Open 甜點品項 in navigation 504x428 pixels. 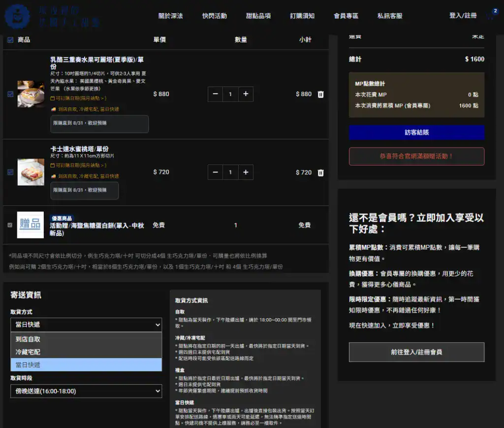point(258,16)
